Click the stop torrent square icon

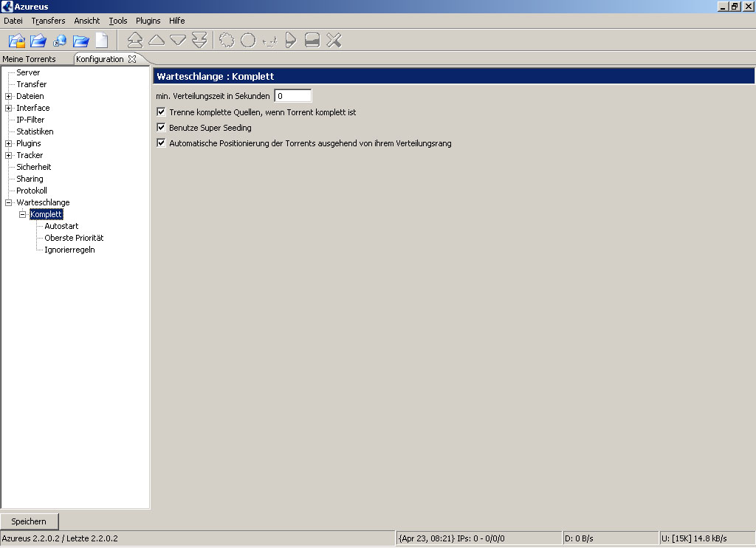pyautogui.click(x=312, y=40)
